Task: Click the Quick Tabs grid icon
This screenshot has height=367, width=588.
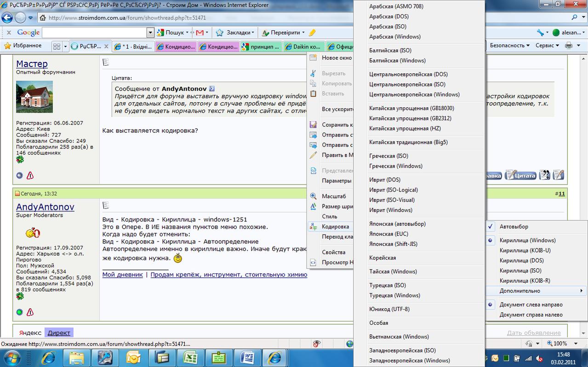Action: tap(57, 46)
